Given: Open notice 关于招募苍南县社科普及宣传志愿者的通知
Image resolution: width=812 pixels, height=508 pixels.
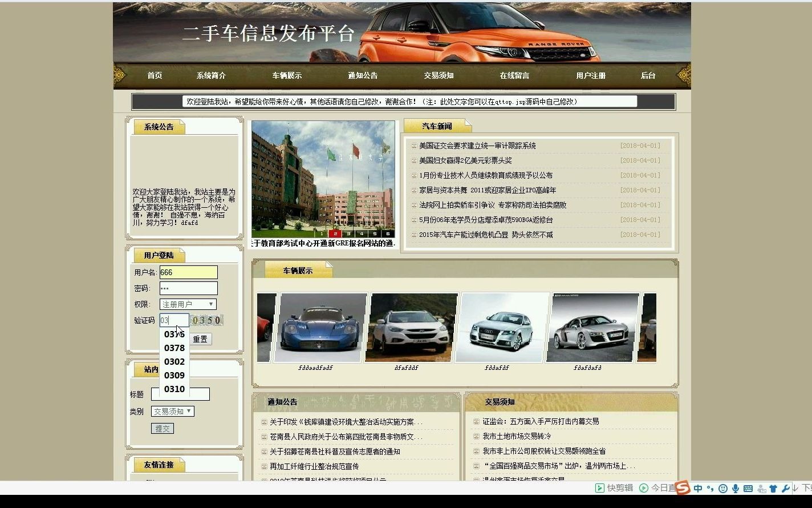Looking at the screenshot, I should pos(335,452).
